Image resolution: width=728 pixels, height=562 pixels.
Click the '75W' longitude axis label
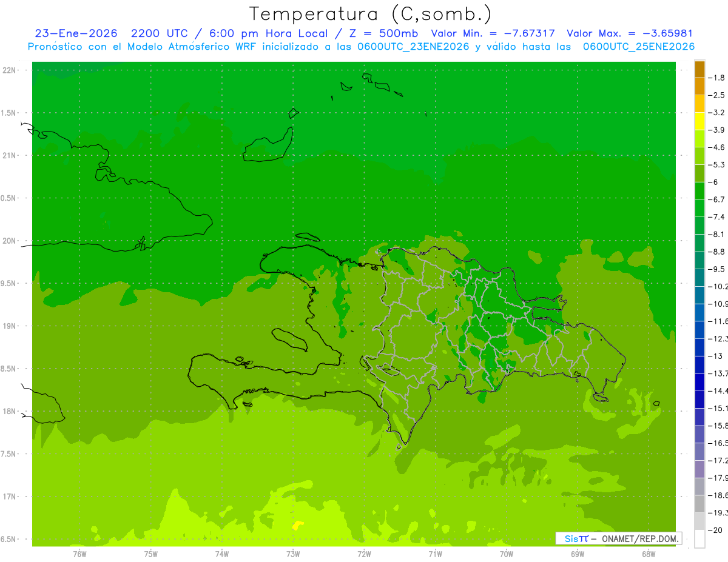click(x=151, y=554)
